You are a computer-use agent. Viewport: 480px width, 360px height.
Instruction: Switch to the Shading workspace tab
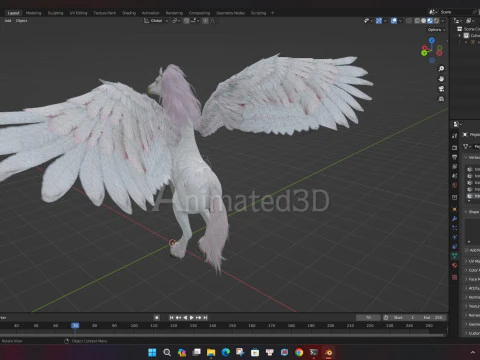pos(129,13)
